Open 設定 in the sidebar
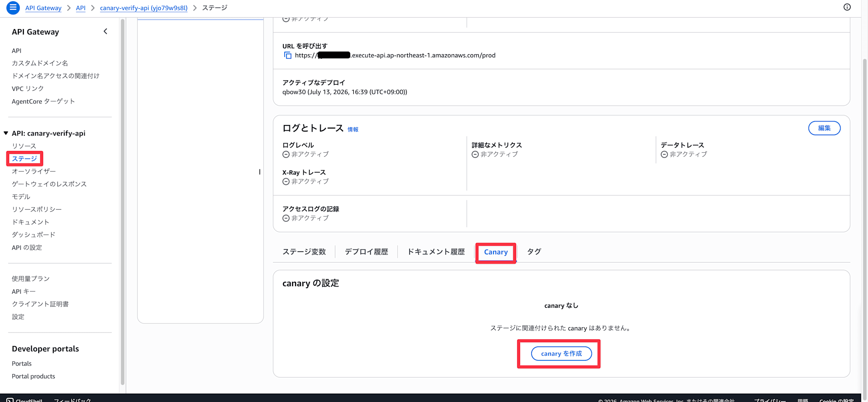This screenshot has height=402, width=868. (x=18, y=317)
